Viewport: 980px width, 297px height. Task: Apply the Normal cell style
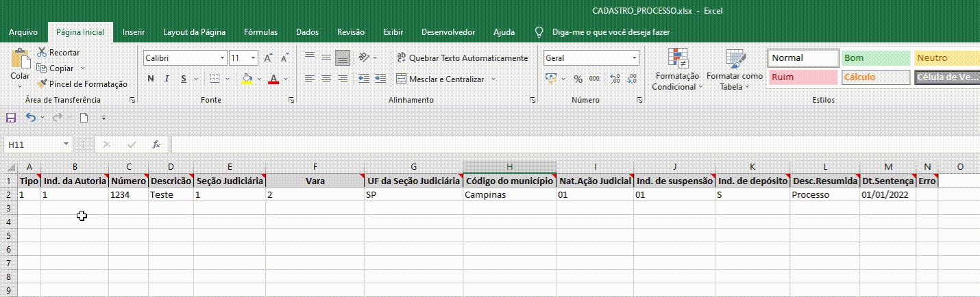pyautogui.click(x=803, y=58)
